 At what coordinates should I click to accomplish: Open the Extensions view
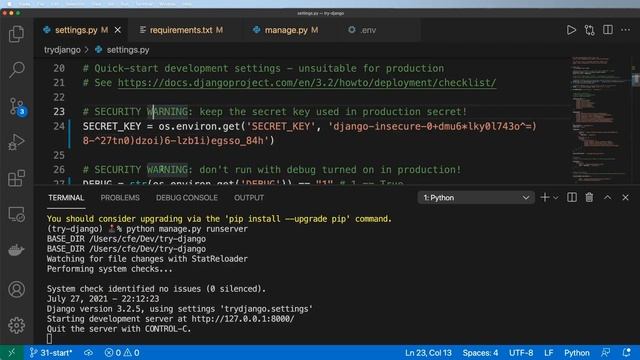point(16,178)
